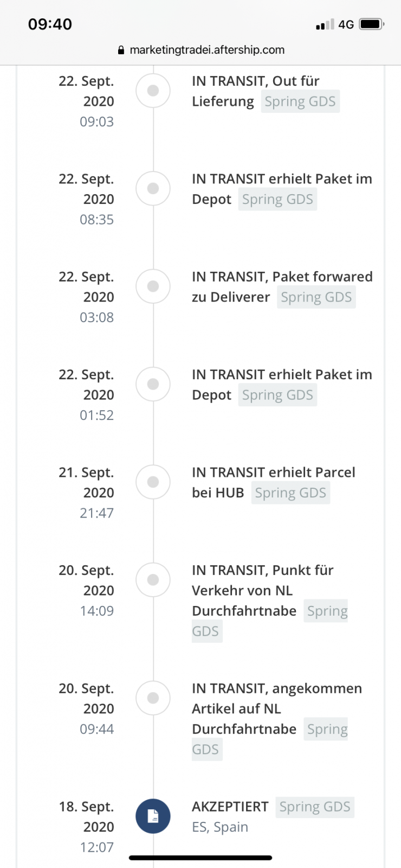
Task: Click Spring GDS tag next to Lieferung
Action: 300,101
